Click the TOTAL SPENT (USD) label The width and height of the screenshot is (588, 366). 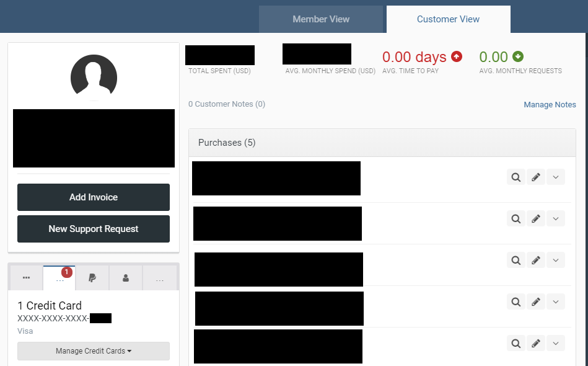pyautogui.click(x=219, y=71)
